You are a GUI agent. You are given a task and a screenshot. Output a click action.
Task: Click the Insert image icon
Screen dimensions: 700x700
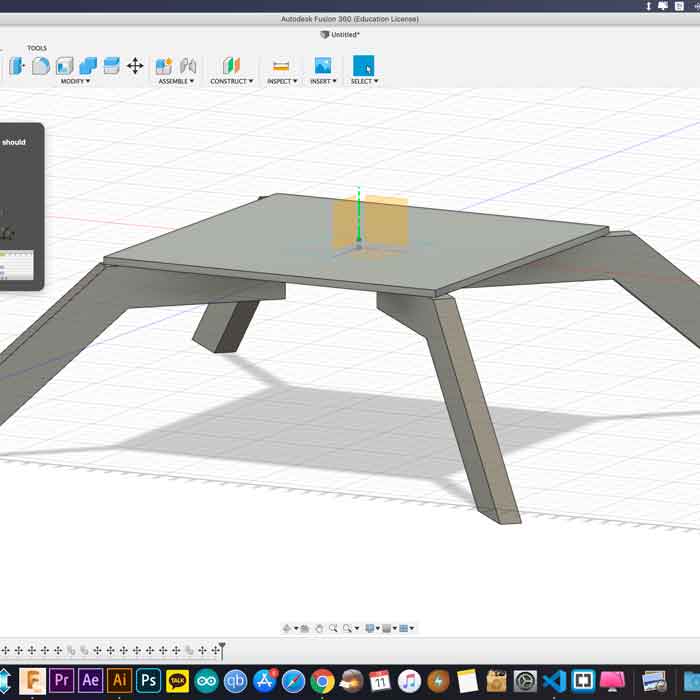323,66
